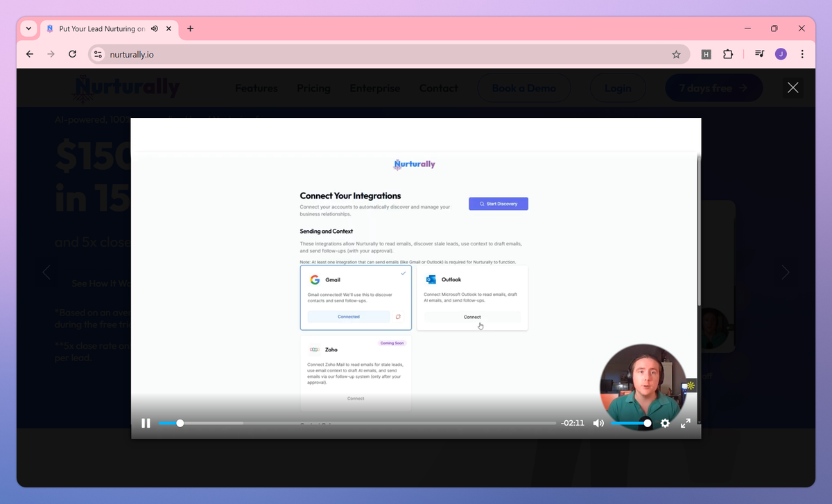Go back in browser
This screenshot has width=832, height=504.
(29, 54)
